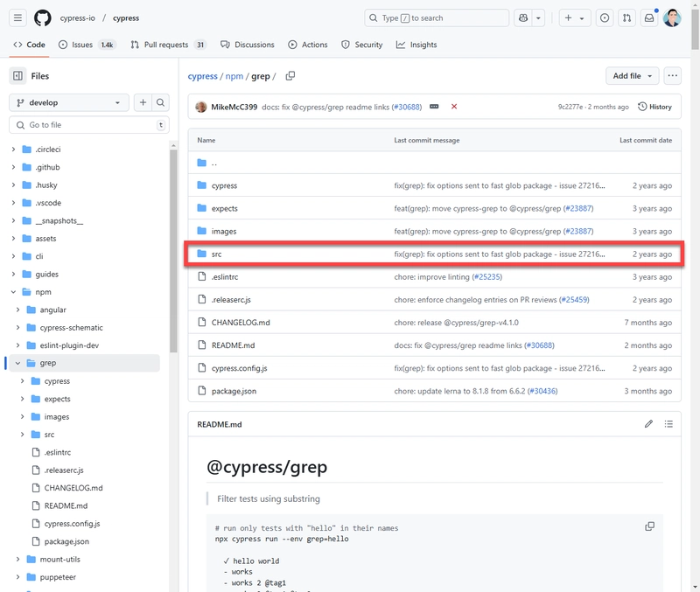Open cypress.config.js in the file list

tap(239, 368)
